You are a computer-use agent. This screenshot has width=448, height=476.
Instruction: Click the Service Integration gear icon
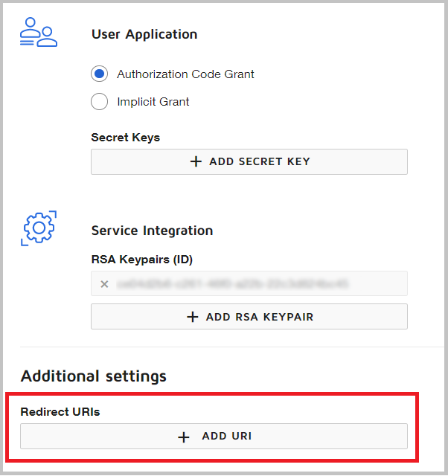(39, 228)
